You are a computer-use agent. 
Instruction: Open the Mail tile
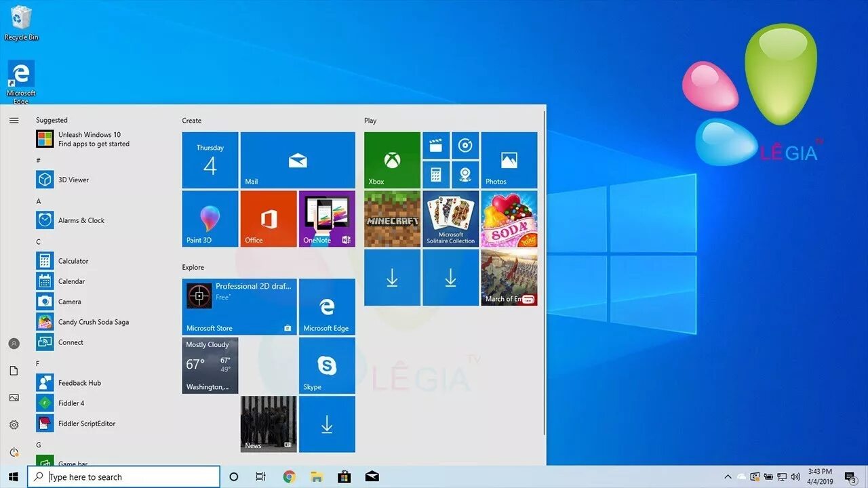pos(298,160)
